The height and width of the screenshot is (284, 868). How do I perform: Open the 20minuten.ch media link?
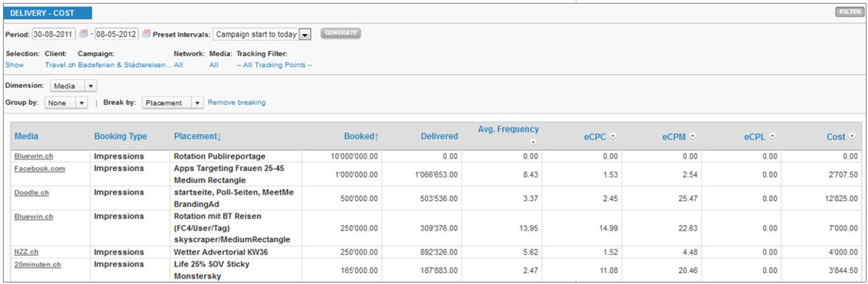(x=37, y=265)
